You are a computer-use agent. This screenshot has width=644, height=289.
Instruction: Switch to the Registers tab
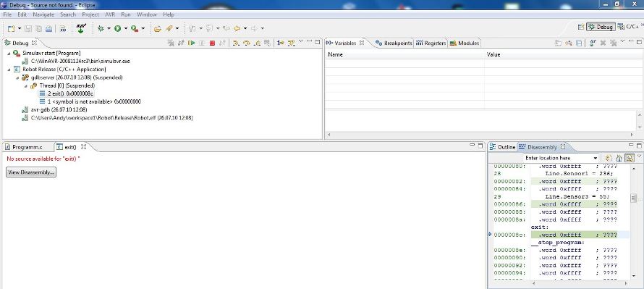click(431, 43)
